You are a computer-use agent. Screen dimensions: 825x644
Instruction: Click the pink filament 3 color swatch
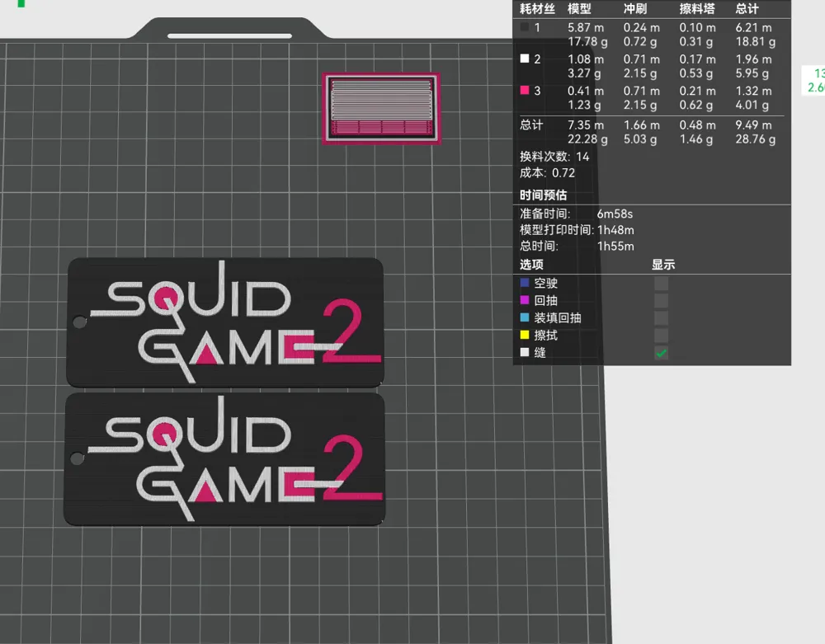(x=525, y=90)
